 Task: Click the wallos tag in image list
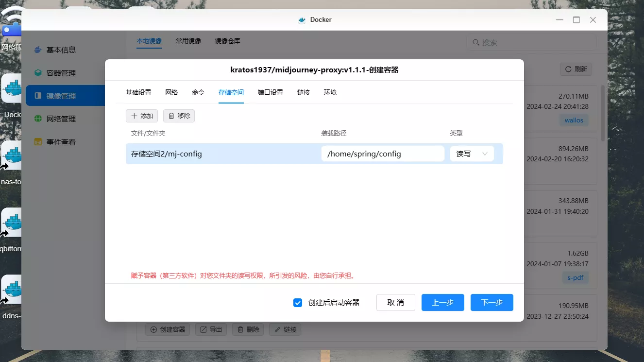click(574, 120)
